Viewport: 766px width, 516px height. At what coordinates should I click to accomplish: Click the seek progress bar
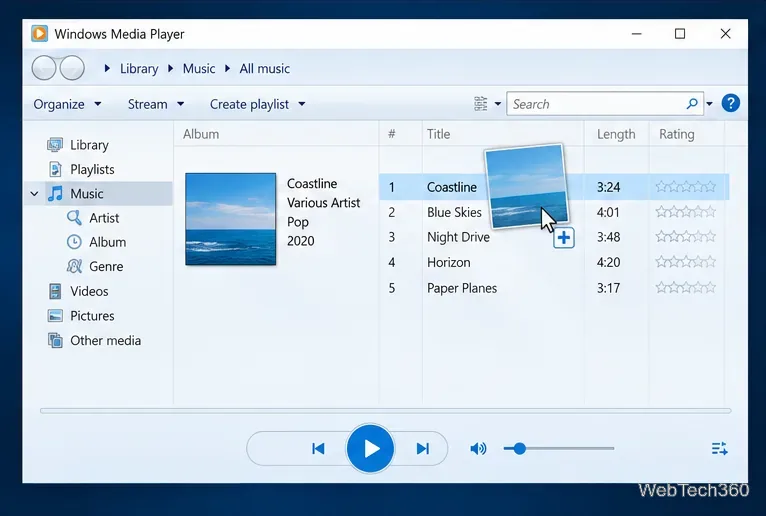(x=385, y=411)
